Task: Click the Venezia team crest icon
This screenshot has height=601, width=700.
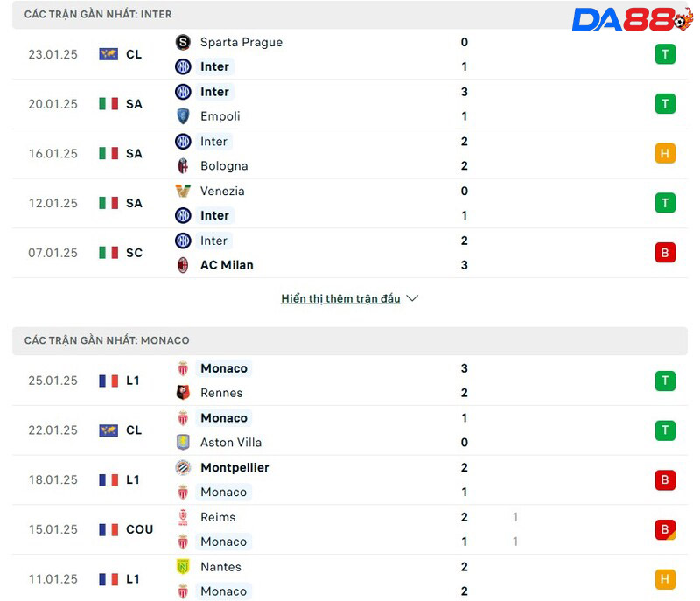Action: tap(183, 191)
